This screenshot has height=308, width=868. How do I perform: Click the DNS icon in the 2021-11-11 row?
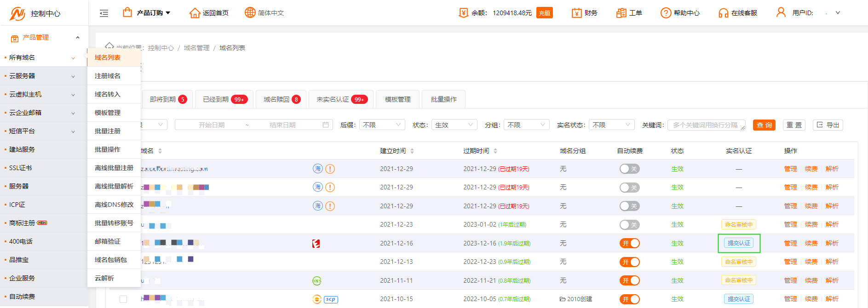coord(316,280)
